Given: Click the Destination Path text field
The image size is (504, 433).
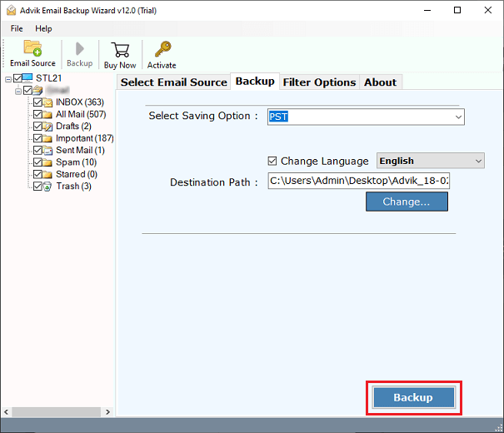Looking at the screenshot, I should point(358,182).
